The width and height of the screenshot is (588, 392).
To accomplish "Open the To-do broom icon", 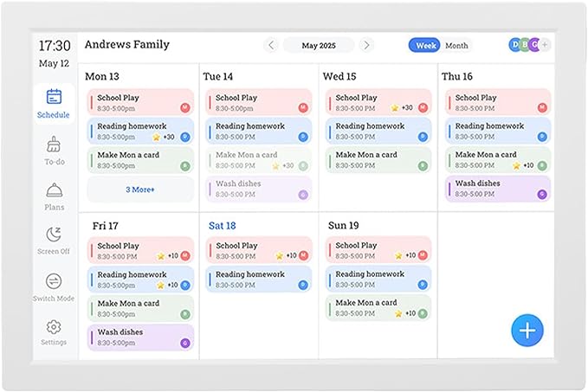I will (x=54, y=144).
